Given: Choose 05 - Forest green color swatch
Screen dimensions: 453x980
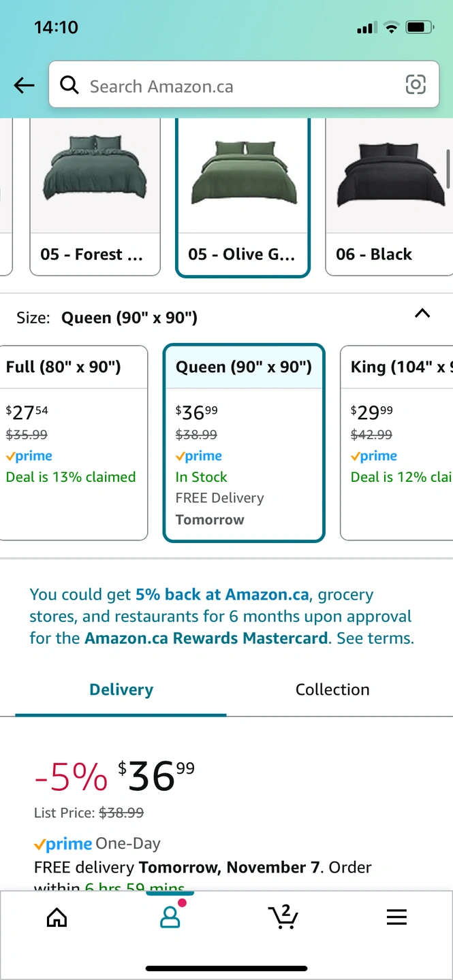Looking at the screenshot, I should 95,197.
